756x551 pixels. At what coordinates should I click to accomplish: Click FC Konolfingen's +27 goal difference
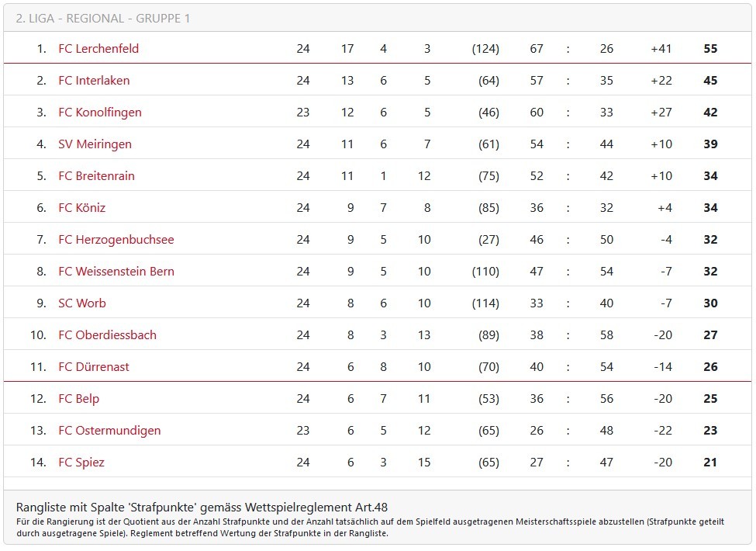661,113
